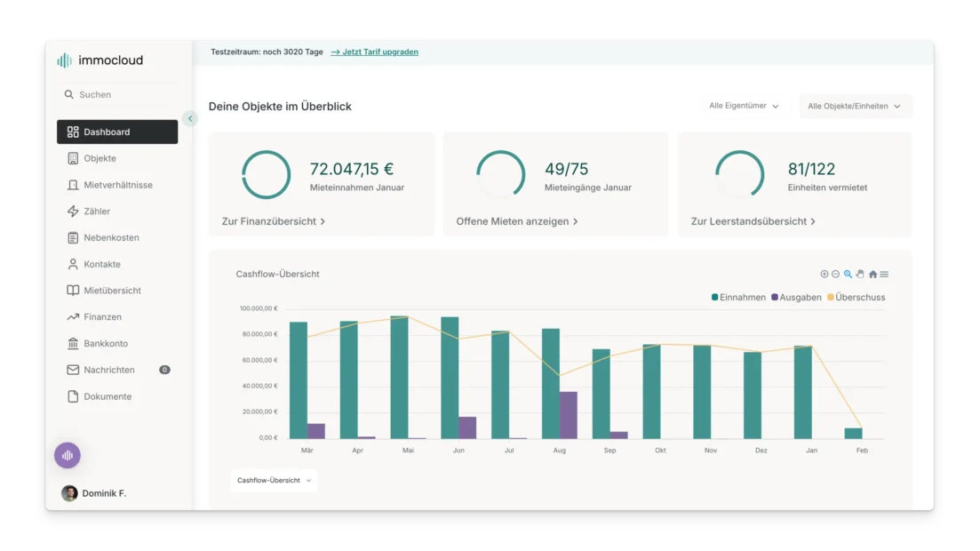The width and height of the screenshot is (980, 551).
Task: Reset chart zoom with home icon
Action: (872, 275)
